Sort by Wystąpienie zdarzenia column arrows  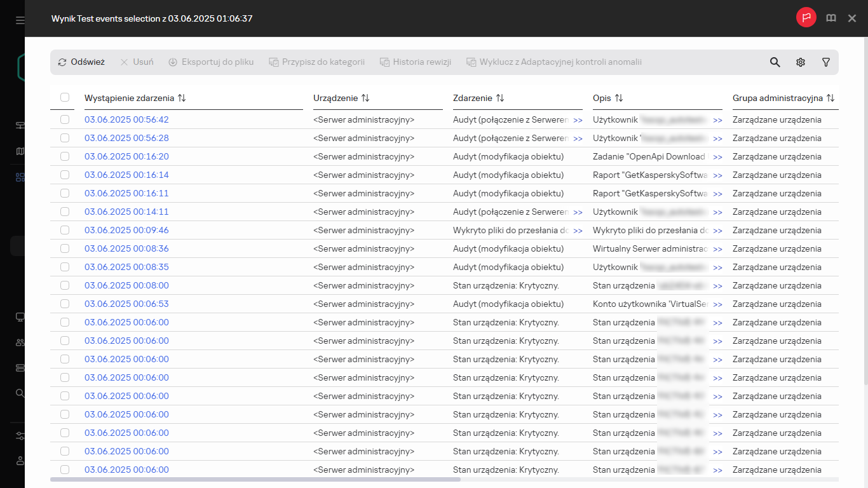pos(182,98)
